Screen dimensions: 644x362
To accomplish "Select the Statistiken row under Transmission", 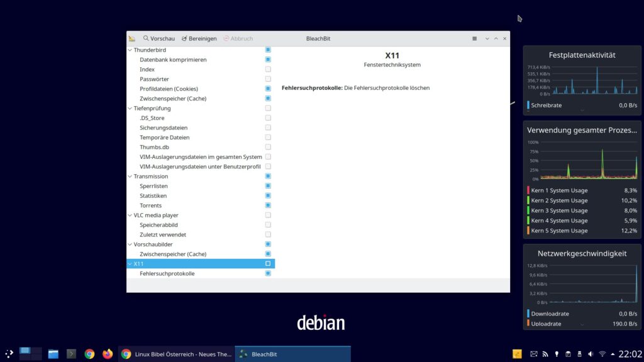I will click(x=201, y=196).
